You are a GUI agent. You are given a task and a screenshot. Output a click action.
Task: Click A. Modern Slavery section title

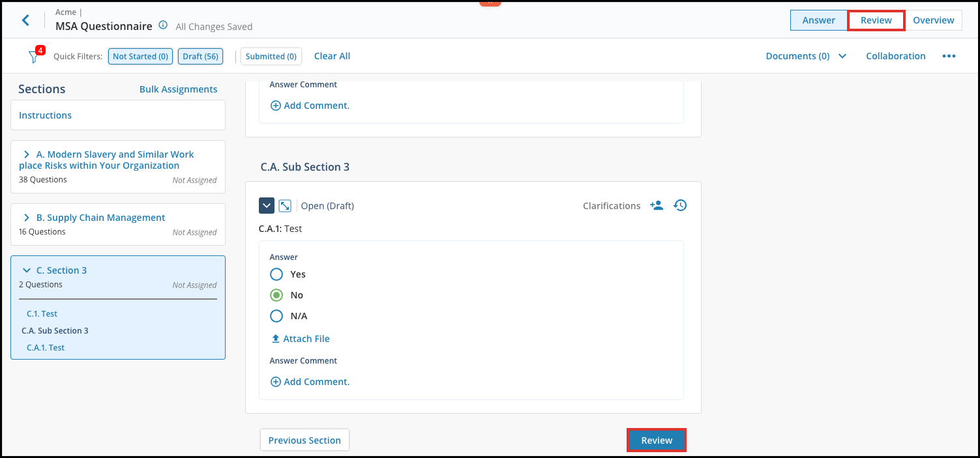[x=107, y=160]
